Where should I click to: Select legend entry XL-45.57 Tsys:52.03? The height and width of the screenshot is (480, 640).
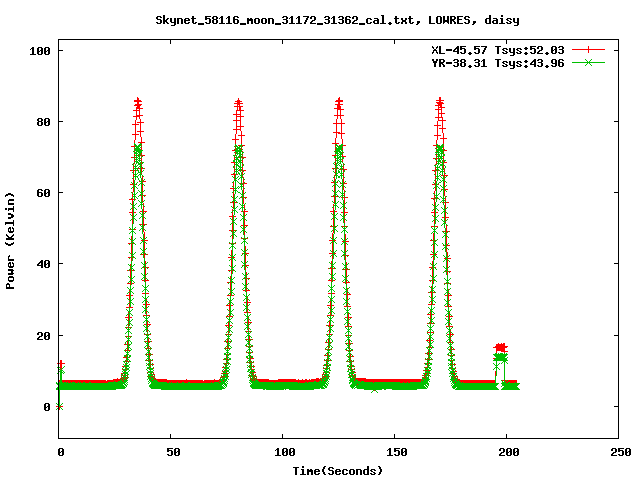(498, 50)
